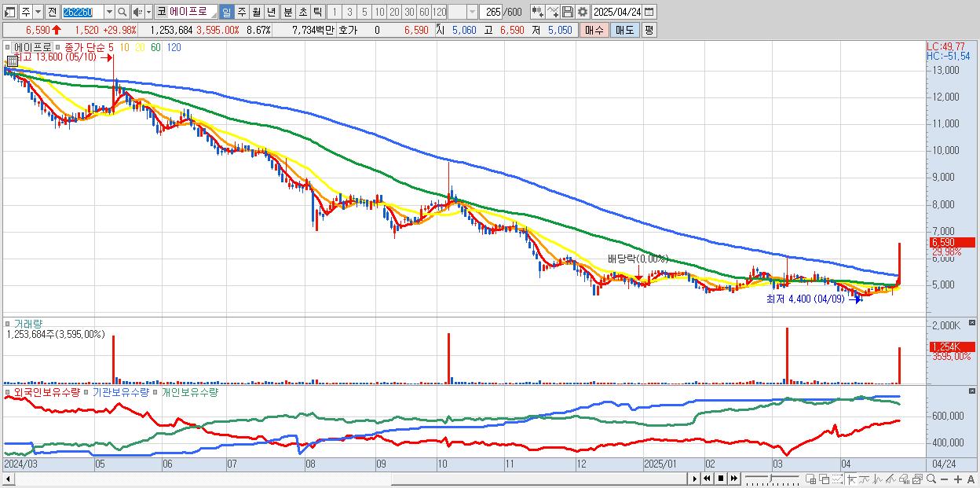This screenshot has height=488, width=980.
Task: Click the red 매수 buy button
Action: [594, 30]
